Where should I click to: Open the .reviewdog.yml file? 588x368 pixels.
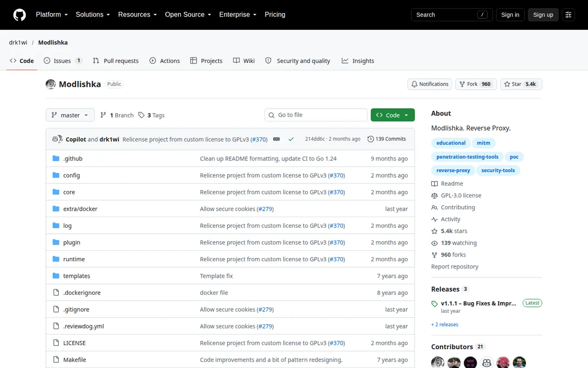click(84, 326)
